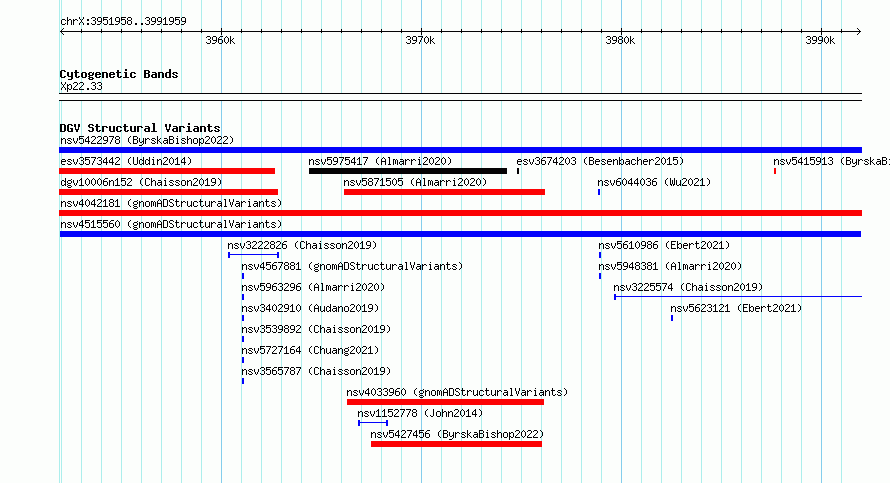The height and width of the screenshot is (483, 890).
Task: Click blue marker under nsv5623121
Action: [x=672, y=318]
